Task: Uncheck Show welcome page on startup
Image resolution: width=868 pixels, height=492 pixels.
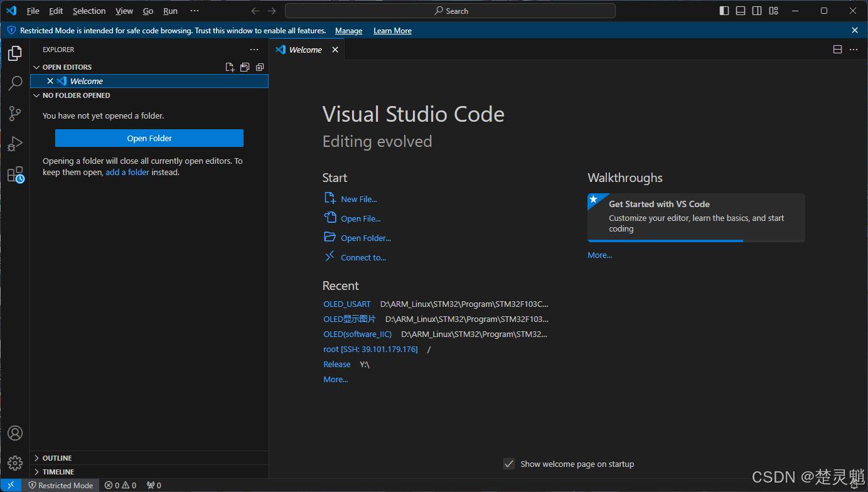Action: pos(509,464)
